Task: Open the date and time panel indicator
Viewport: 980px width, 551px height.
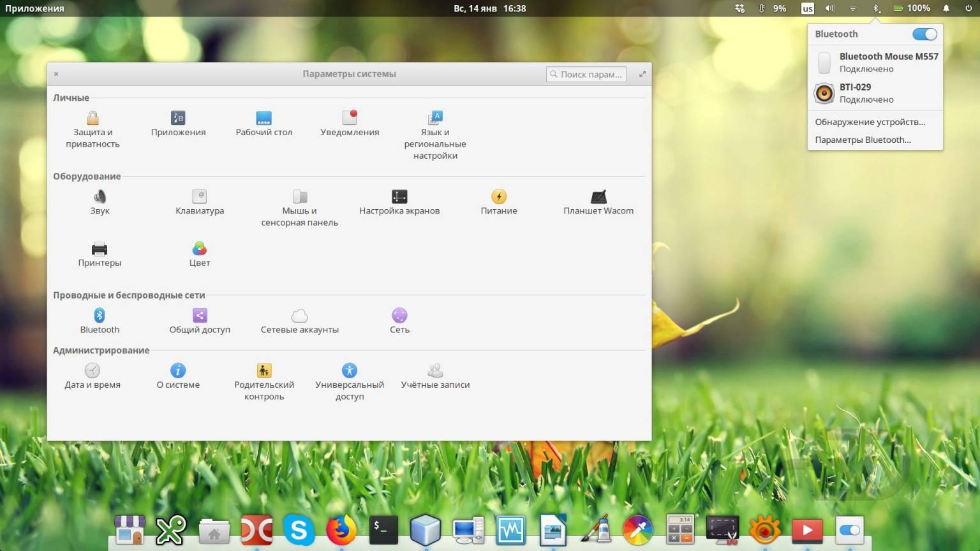Action: click(489, 8)
